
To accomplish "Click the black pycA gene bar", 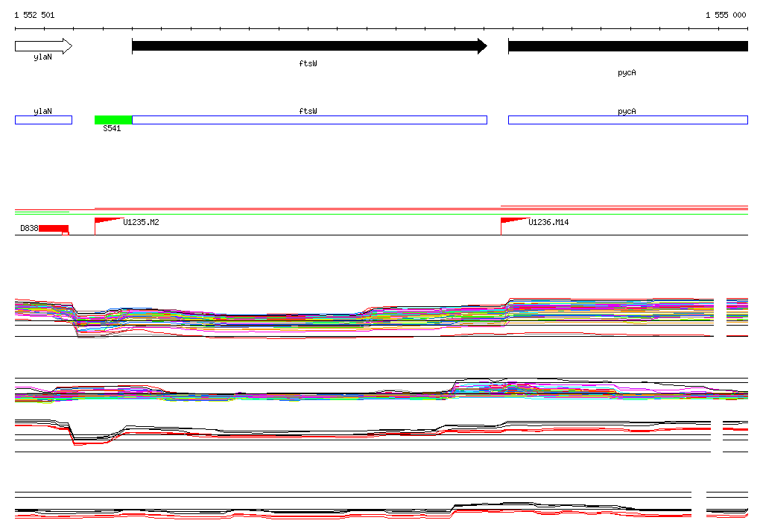I will coord(628,46).
